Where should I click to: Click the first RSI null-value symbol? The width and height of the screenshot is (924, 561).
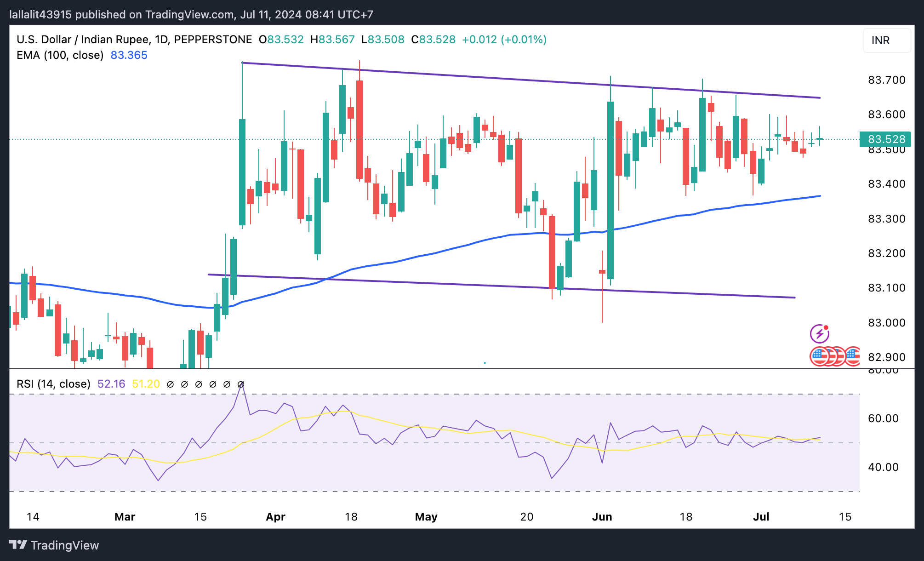tap(170, 384)
